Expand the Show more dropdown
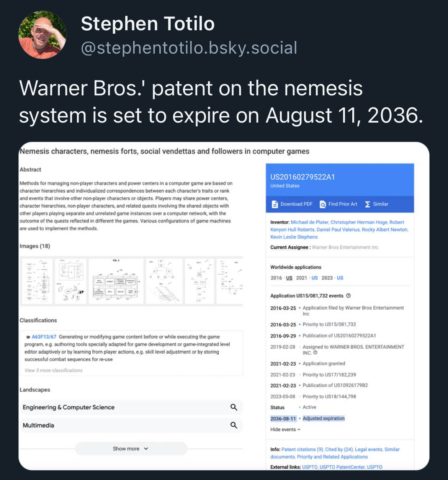The image size is (448, 480). [131, 449]
